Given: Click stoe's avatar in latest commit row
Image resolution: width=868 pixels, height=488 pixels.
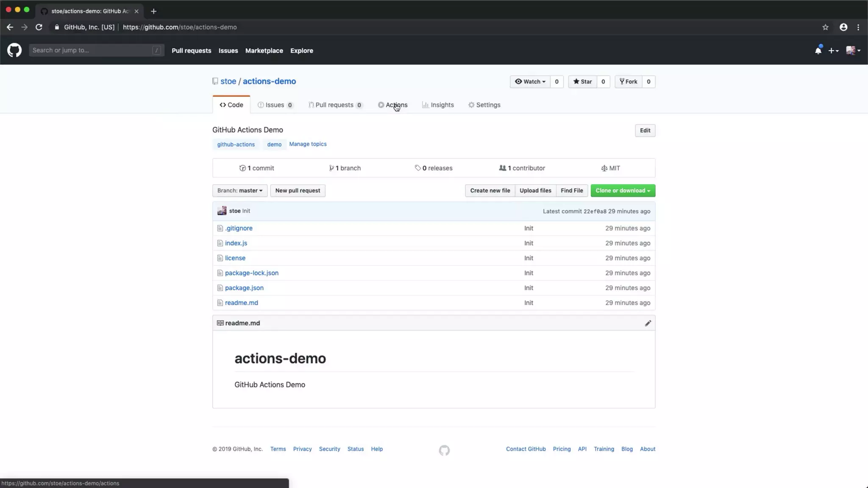Looking at the screenshot, I should pyautogui.click(x=222, y=211).
